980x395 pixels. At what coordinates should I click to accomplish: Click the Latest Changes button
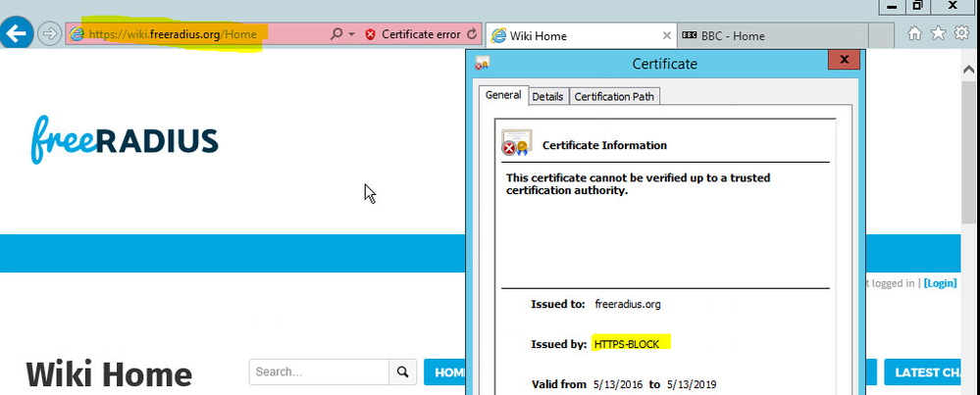coord(931,372)
